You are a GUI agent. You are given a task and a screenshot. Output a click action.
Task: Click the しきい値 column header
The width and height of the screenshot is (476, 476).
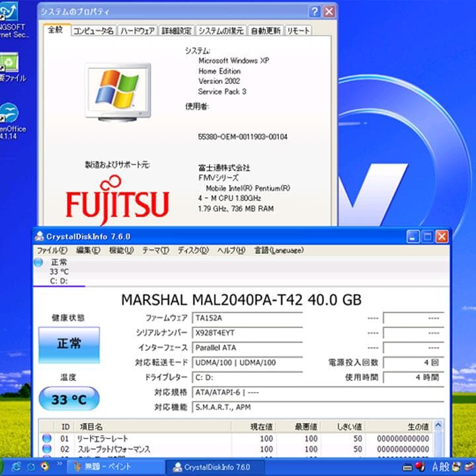point(342,426)
